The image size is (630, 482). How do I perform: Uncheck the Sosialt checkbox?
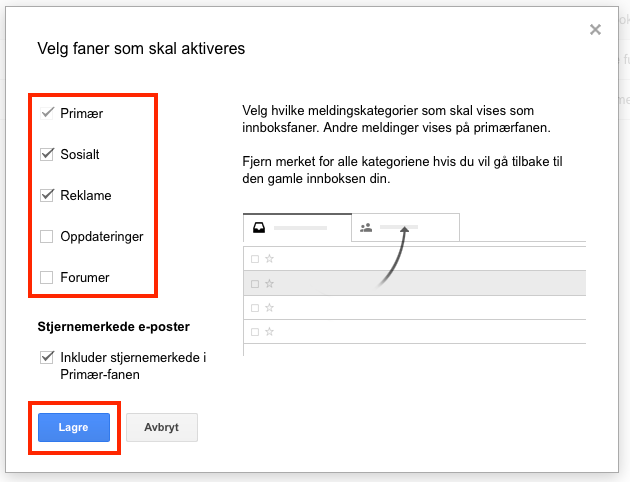pyautogui.click(x=46, y=155)
